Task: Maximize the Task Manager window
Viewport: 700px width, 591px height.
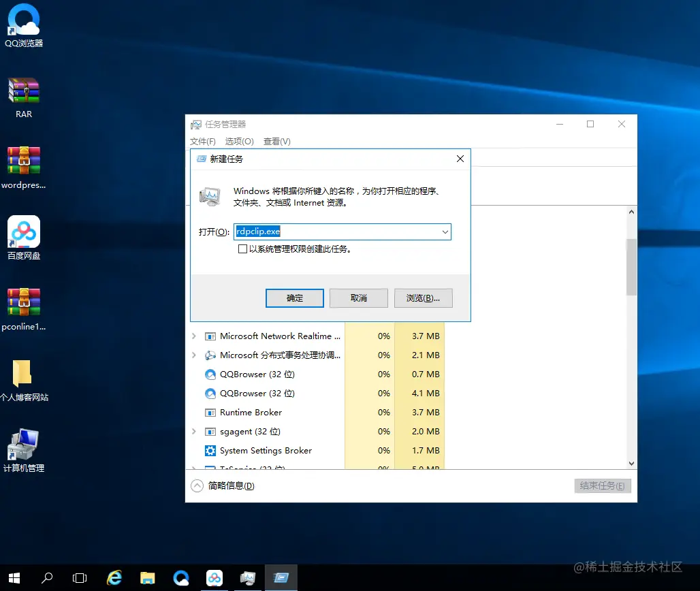Action: click(x=590, y=124)
